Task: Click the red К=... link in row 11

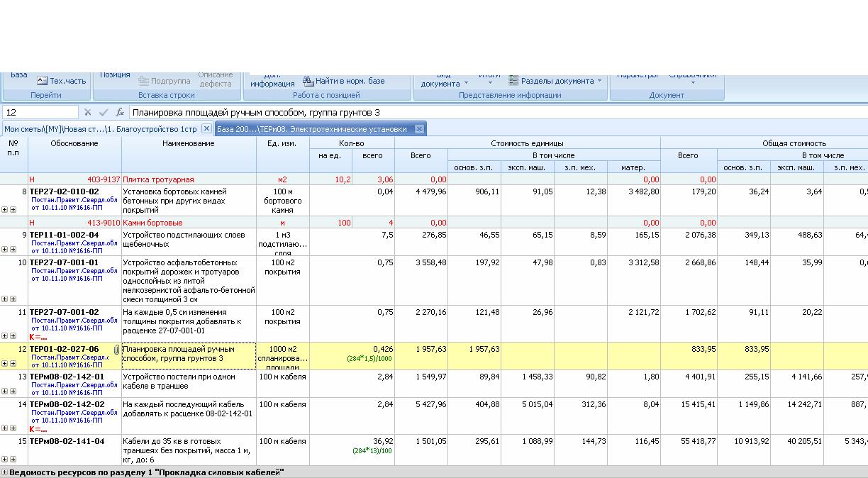Action: point(38,337)
